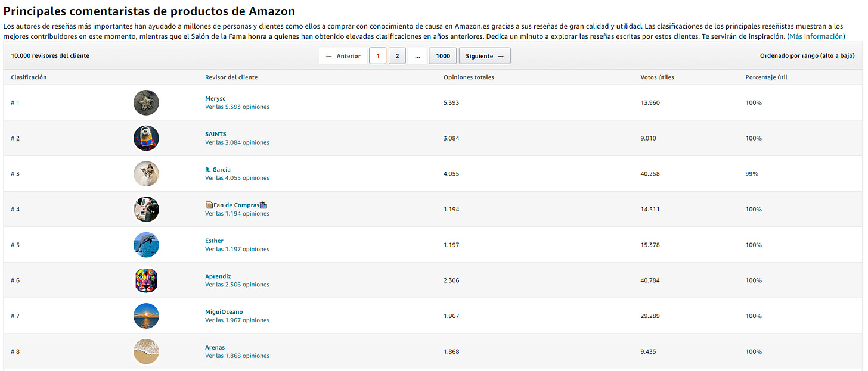Open reviewer profile Merysc
The width and height of the screenshot is (868, 371).
tap(215, 98)
